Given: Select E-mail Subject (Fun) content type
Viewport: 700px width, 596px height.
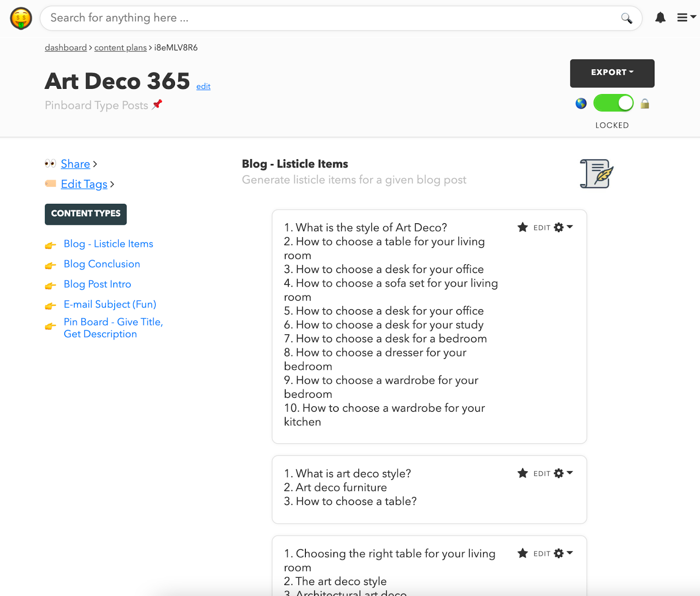Looking at the screenshot, I should [110, 304].
